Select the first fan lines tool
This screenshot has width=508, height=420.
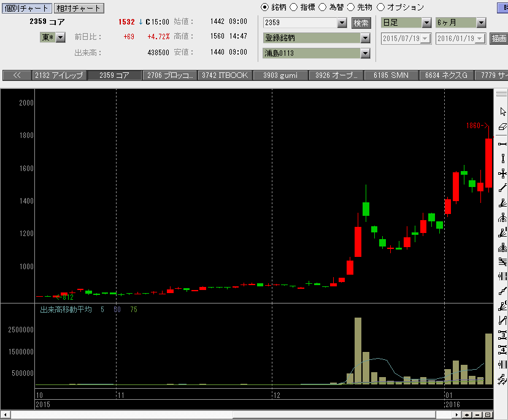pyautogui.click(x=502, y=203)
